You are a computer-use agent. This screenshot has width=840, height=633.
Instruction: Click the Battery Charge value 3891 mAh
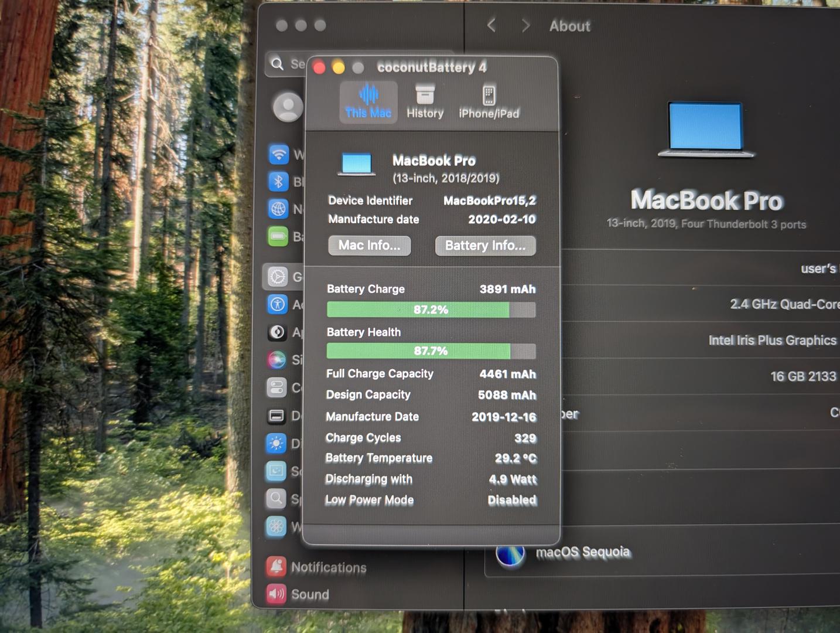[508, 289]
